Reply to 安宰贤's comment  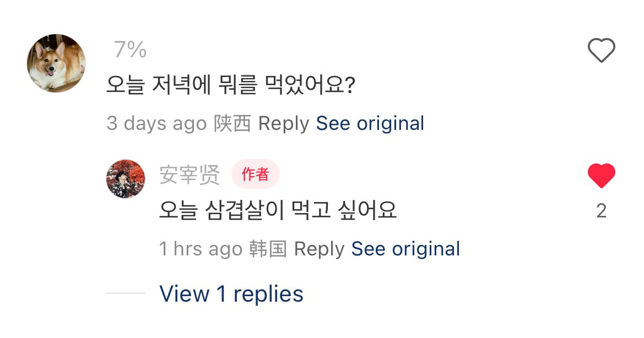(x=320, y=249)
